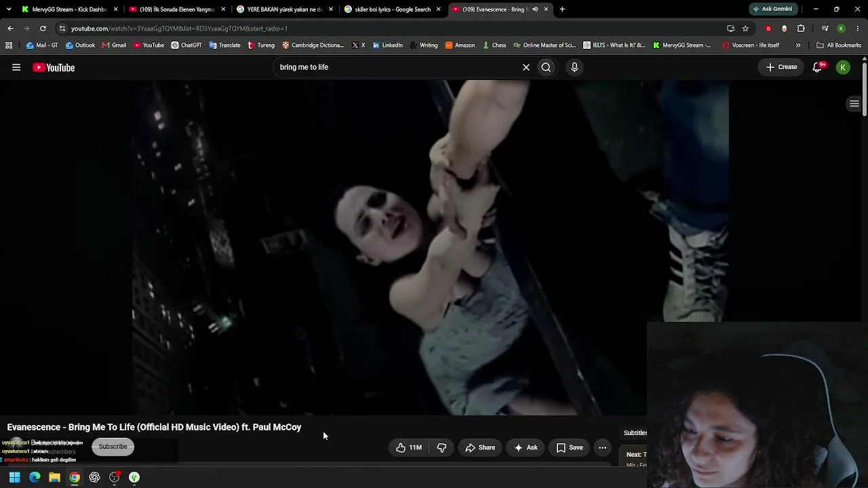The image size is (868, 488).
Task: Click the Create button
Action: click(781, 67)
